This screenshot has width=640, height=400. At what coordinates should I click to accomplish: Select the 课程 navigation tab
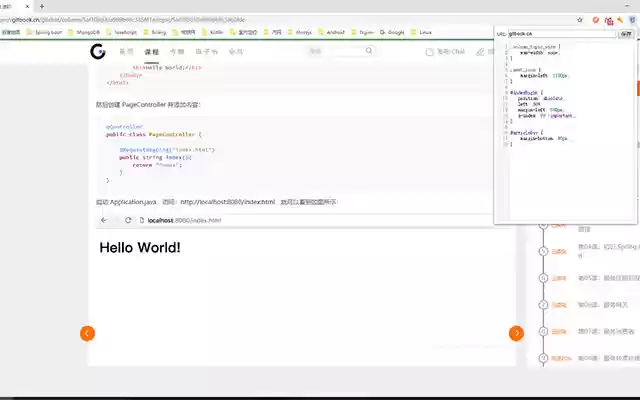pos(151,52)
